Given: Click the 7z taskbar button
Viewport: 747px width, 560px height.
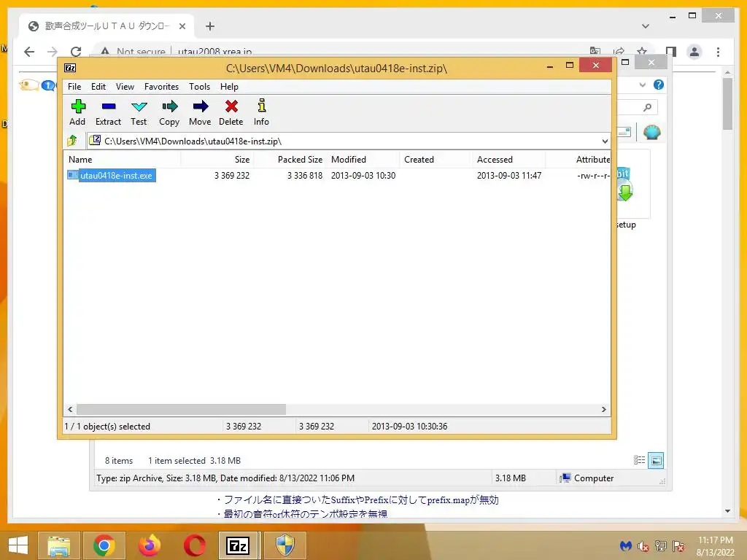Looking at the screenshot, I should 239,545.
